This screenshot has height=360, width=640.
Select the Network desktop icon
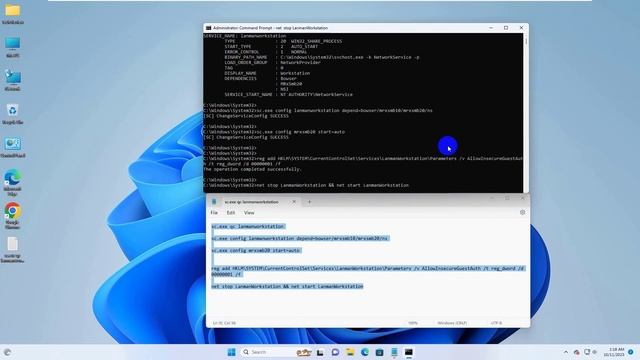[x=13, y=80]
